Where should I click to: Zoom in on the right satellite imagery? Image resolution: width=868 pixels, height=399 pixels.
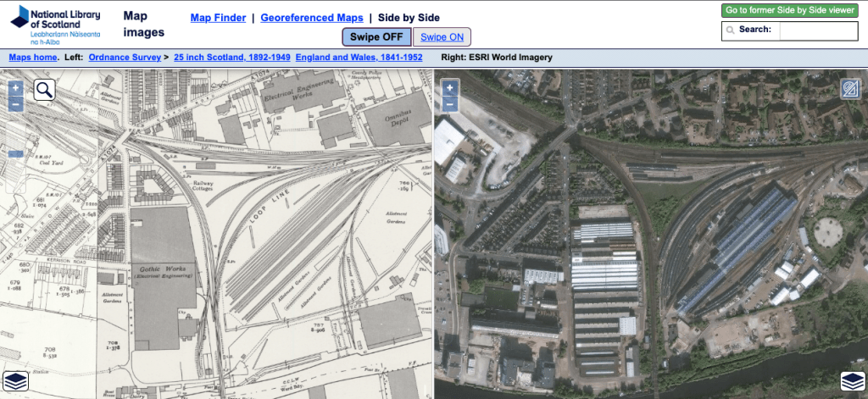[449, 87]
